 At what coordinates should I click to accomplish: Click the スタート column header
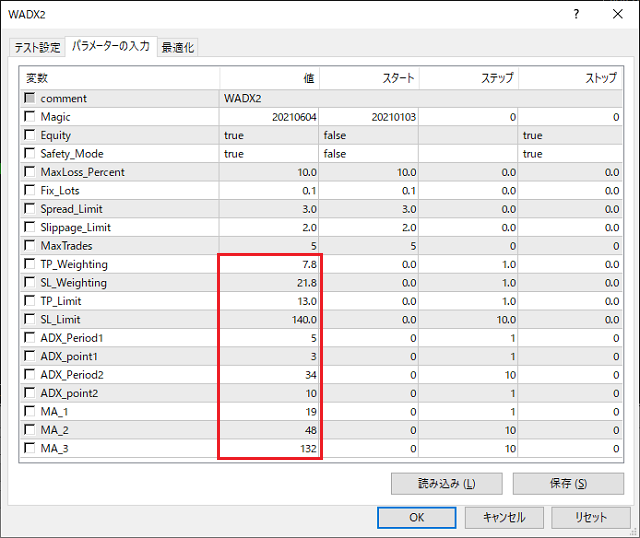[x=369, y=78]
